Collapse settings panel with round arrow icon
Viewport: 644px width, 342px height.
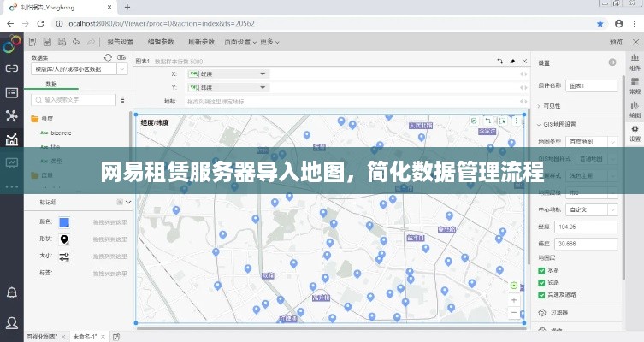612,62
